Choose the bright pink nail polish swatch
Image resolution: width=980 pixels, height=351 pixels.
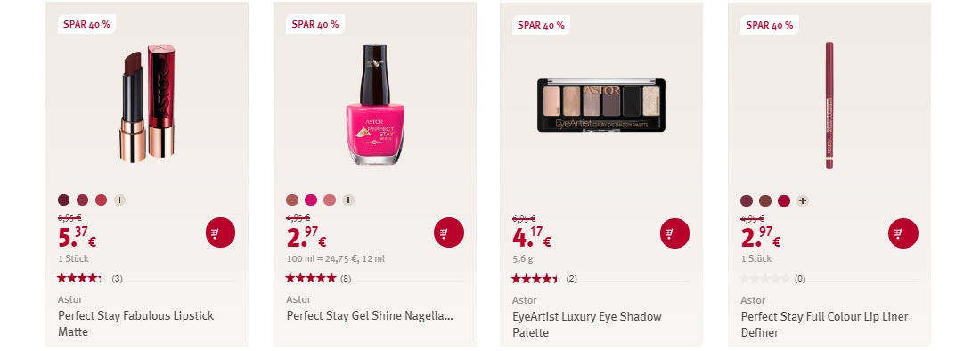pyautogui.click(x=311, y=200)
